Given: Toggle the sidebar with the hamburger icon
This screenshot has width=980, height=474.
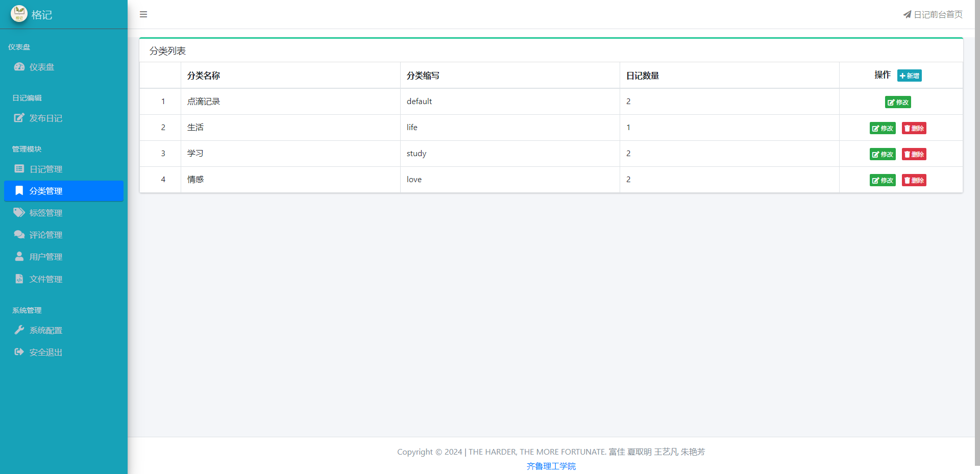Looking at the screenshot, I should pyautogui.click(x=143, y=14).
